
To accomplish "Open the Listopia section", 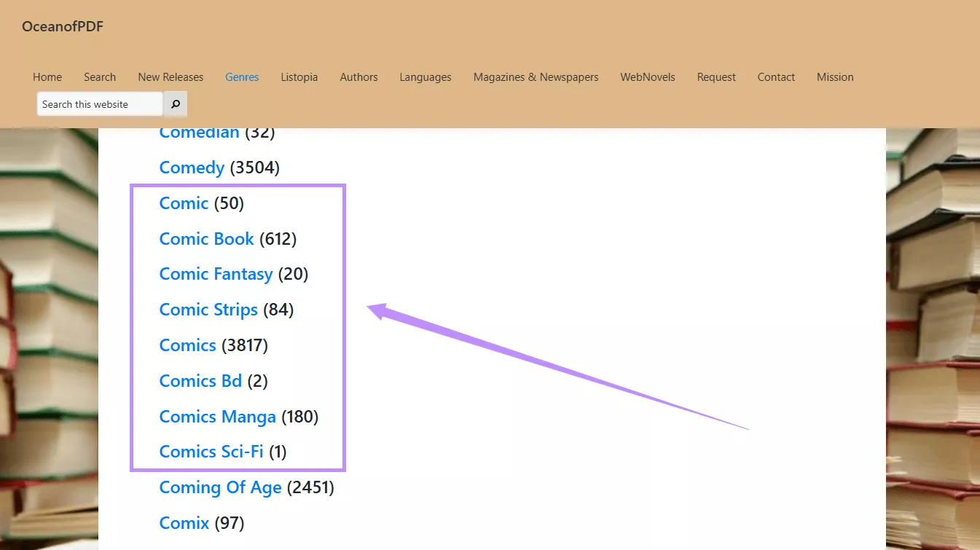I will pyautogui.click(x=299, y=76).
